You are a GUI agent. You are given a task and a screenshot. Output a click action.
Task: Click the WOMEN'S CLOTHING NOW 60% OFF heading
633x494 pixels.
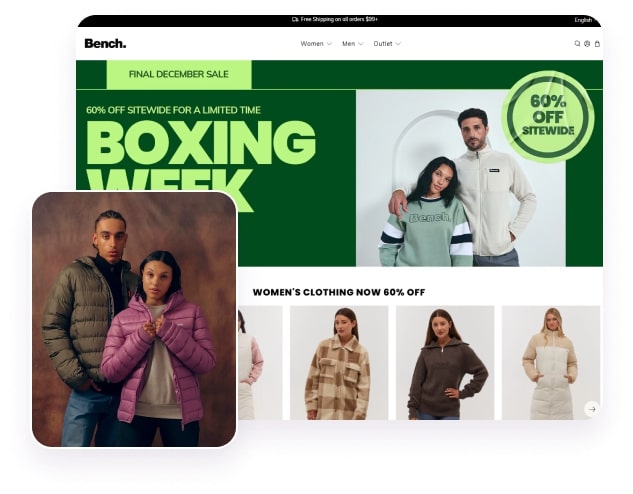click(x=339, y=292)
